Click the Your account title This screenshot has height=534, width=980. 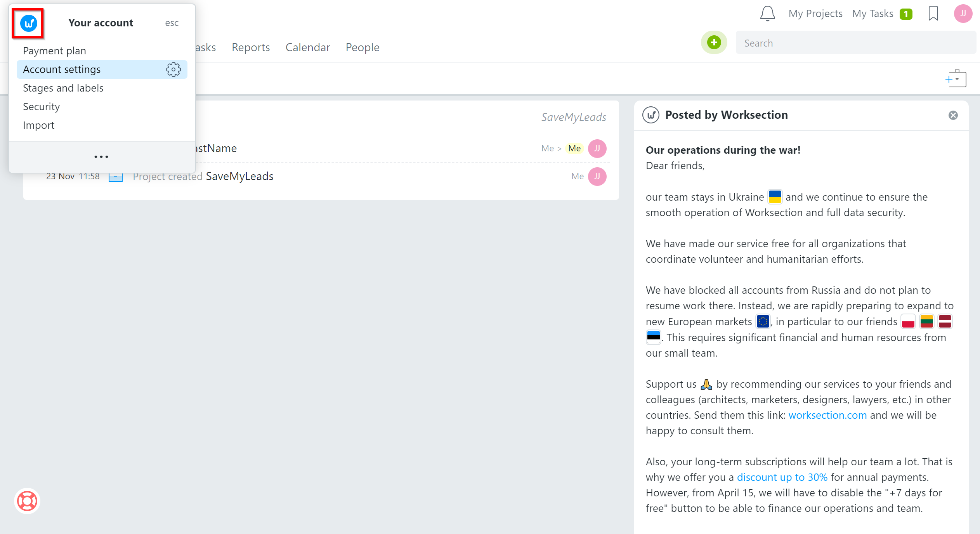point(101,23)
